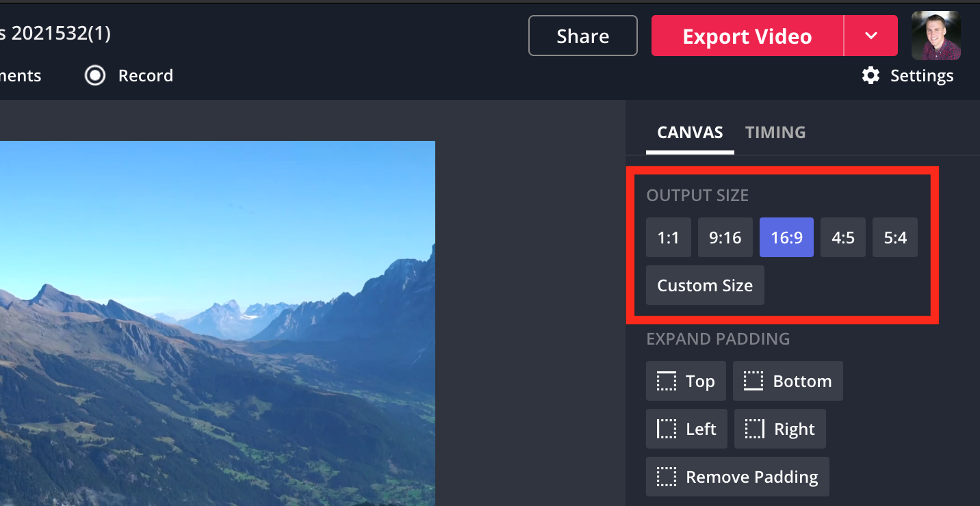Select the 9:16 output size
Screen dimensions: 980x506
click(x=725, y=238)
